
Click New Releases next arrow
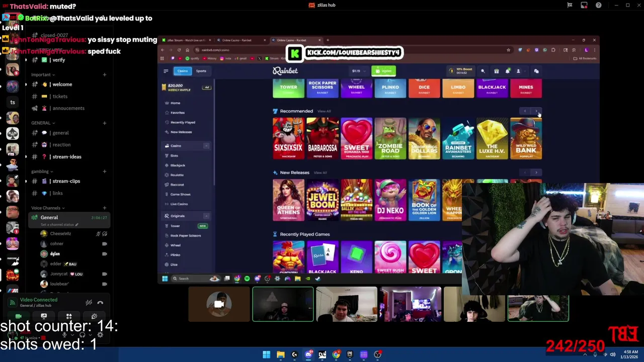click(x=536, y=172)
